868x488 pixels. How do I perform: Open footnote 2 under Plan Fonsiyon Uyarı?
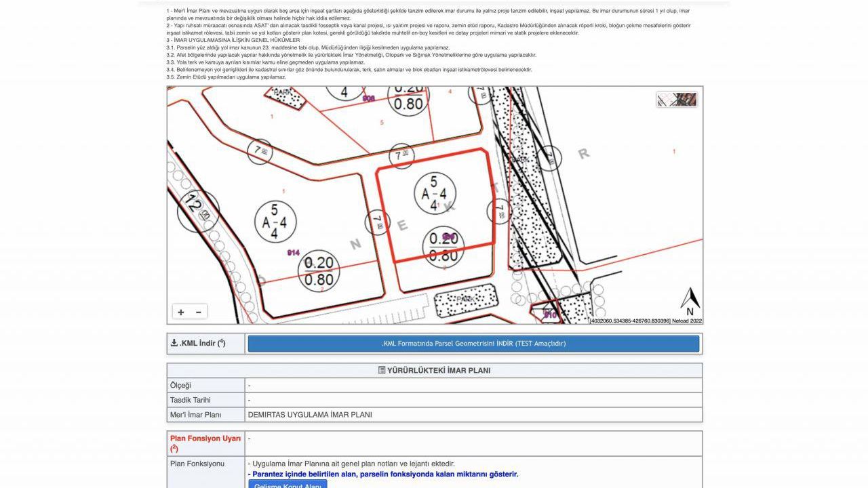coord(174,449)
